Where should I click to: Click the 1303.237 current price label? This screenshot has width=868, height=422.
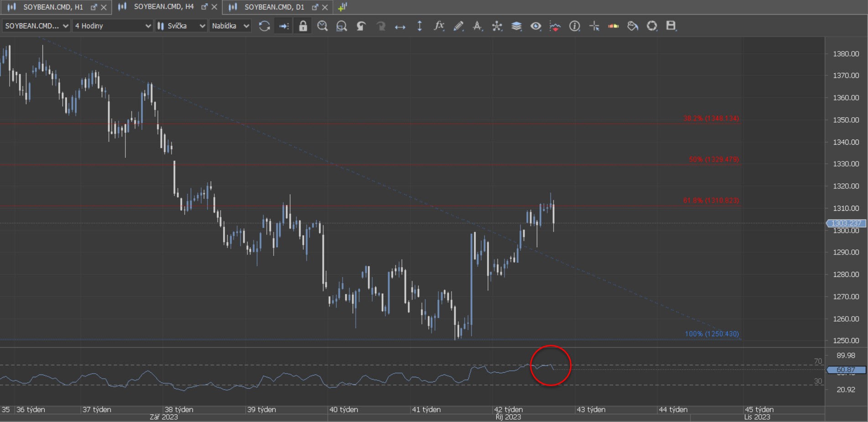pos(846,223)
